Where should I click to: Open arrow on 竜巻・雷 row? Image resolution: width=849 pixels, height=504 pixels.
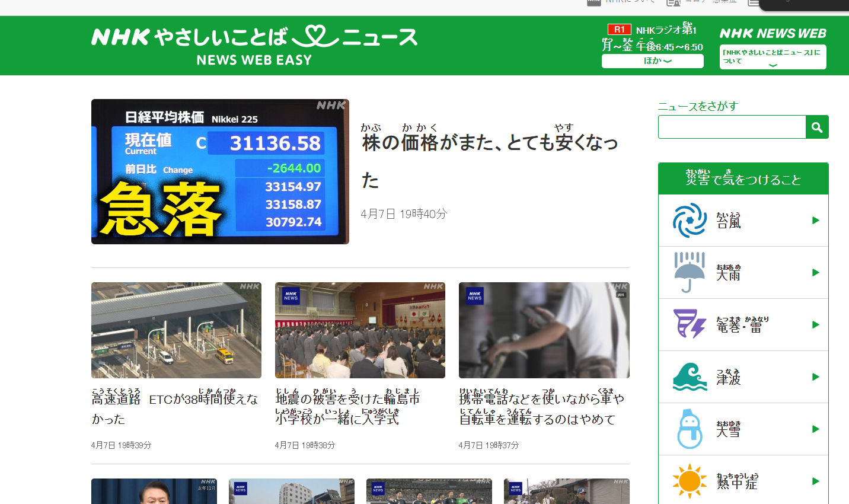(x=816, y=325)
